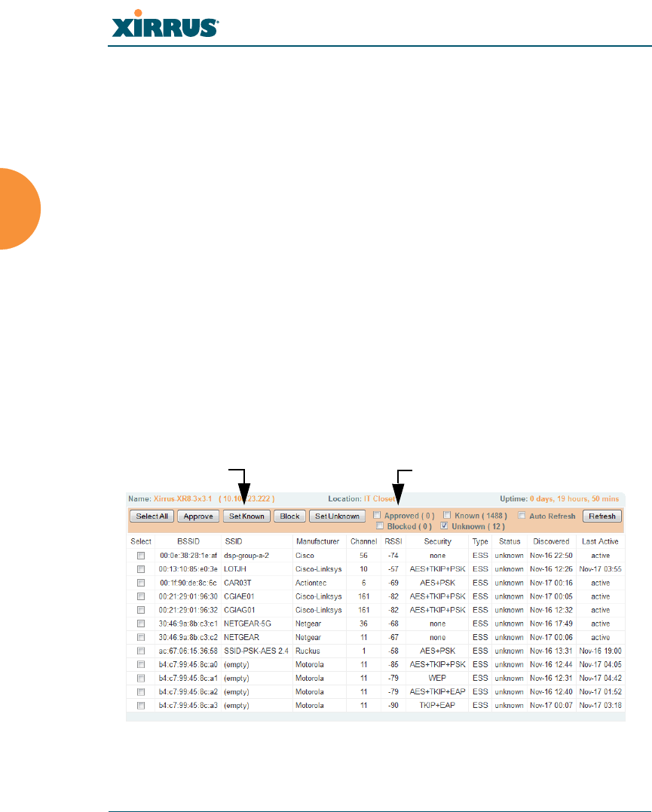Sort by the Channel column header
The height and width of the screenshot is (812, 652).
pyautogui.click(x=363, y=541)
